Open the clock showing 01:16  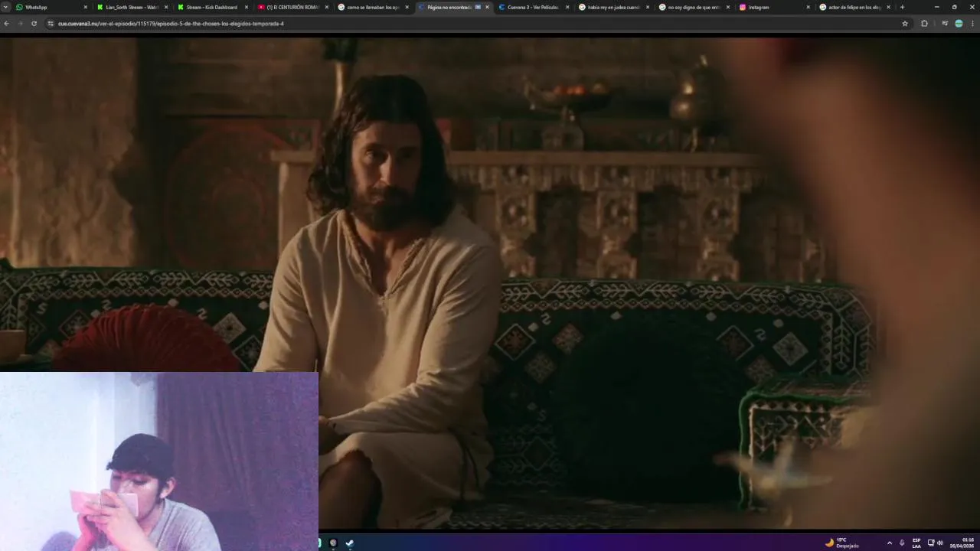click(x=962, y=543)
